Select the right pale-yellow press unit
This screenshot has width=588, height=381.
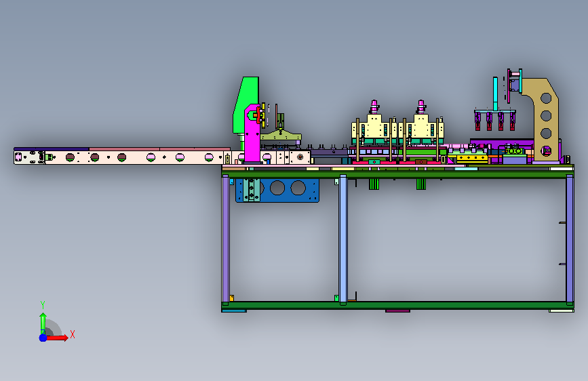coord(420,127)
